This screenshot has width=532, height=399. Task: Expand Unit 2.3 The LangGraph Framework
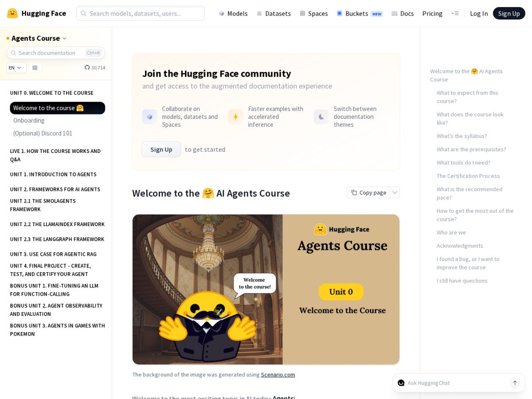57,239
